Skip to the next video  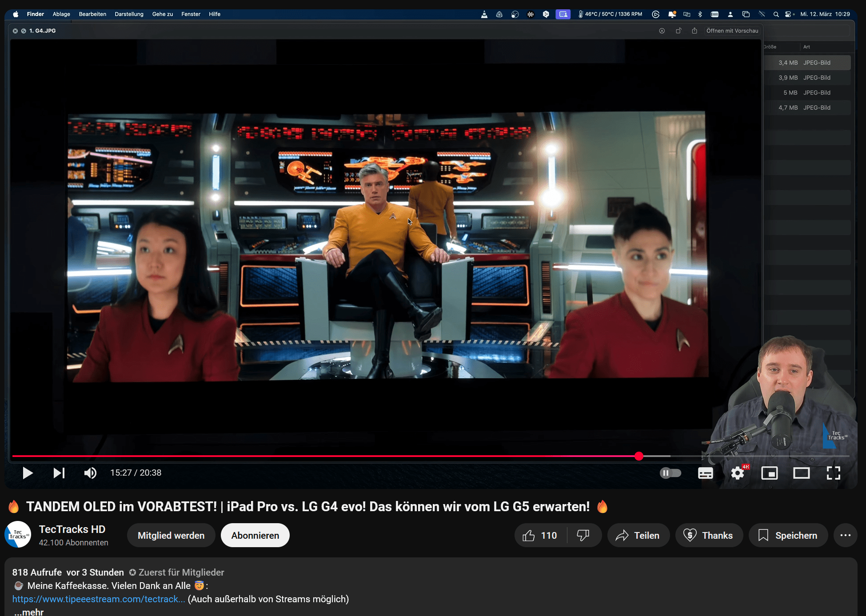point(59,473)
